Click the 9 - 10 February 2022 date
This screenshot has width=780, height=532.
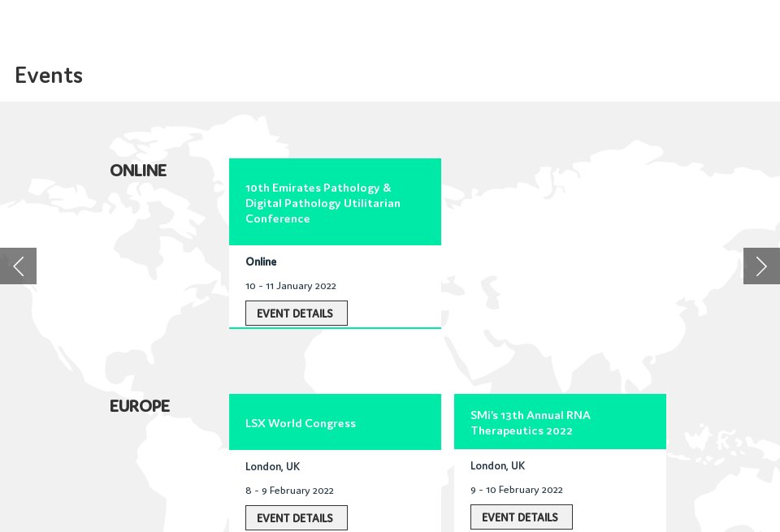516,490
